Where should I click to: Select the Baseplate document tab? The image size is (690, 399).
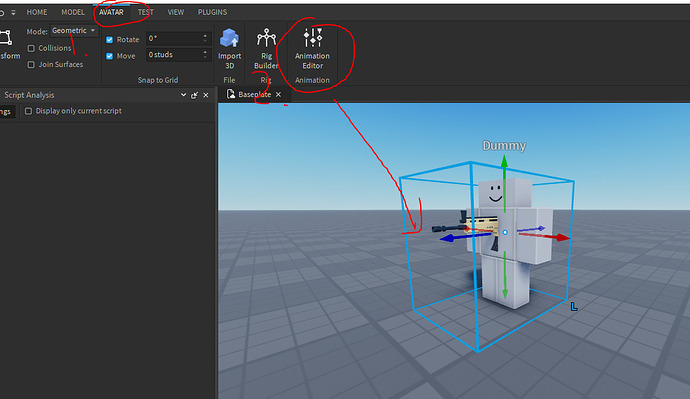click(x=253, y=95)
